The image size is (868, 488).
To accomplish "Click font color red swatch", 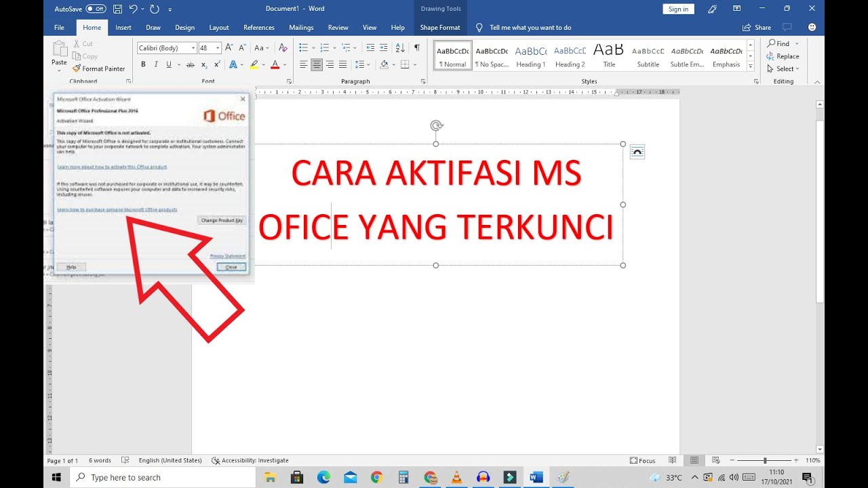I will click(x=275, y=64).
